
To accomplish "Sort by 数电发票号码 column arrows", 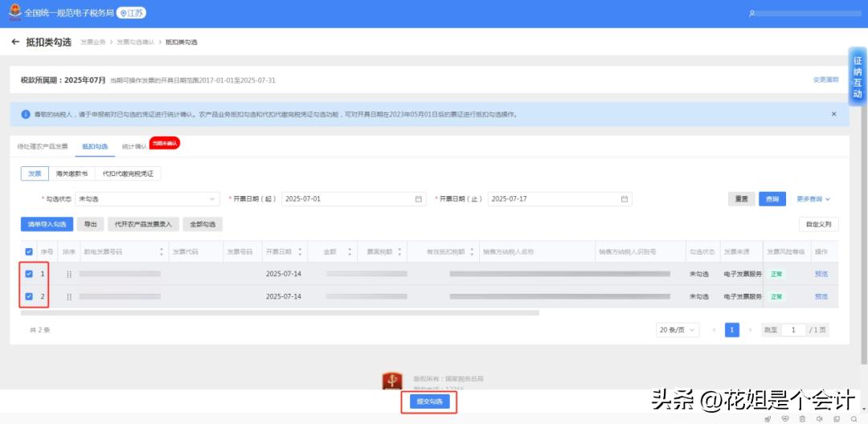I will tap(162, 252).
